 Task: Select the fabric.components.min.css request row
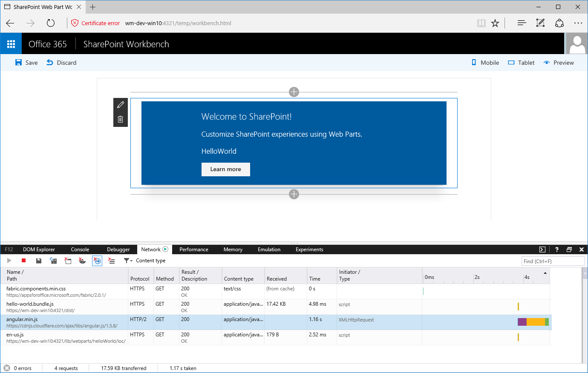[x=275, y=292]
